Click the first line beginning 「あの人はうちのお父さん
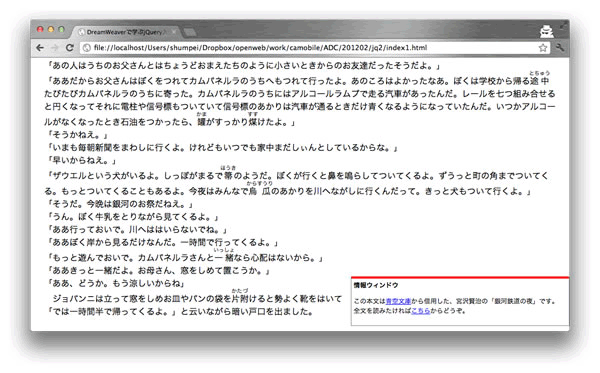 point(244,66)
